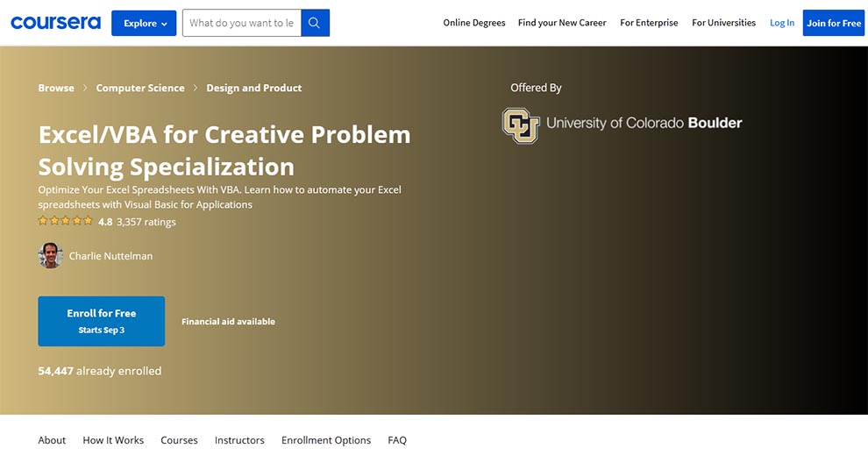Image resolution: width=868 pixels, height=463 pixels.
Task: Switch to the Enrollment Options tab
Action: (326, 440)
